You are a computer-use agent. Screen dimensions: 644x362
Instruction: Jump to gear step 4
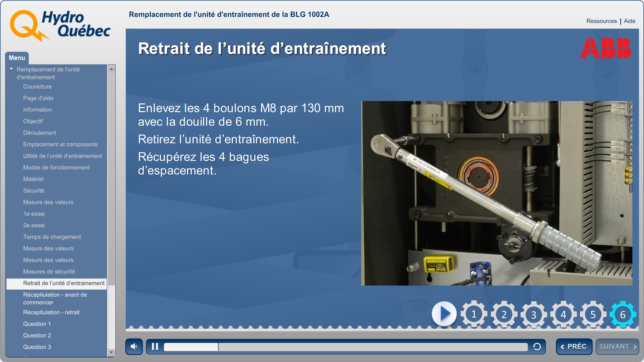tap(563, 314)
